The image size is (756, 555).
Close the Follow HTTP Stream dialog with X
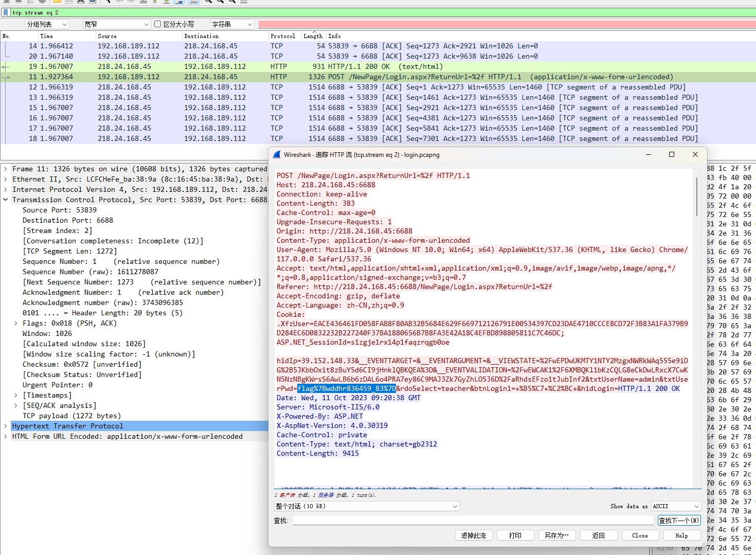click(x=695, y=154)
